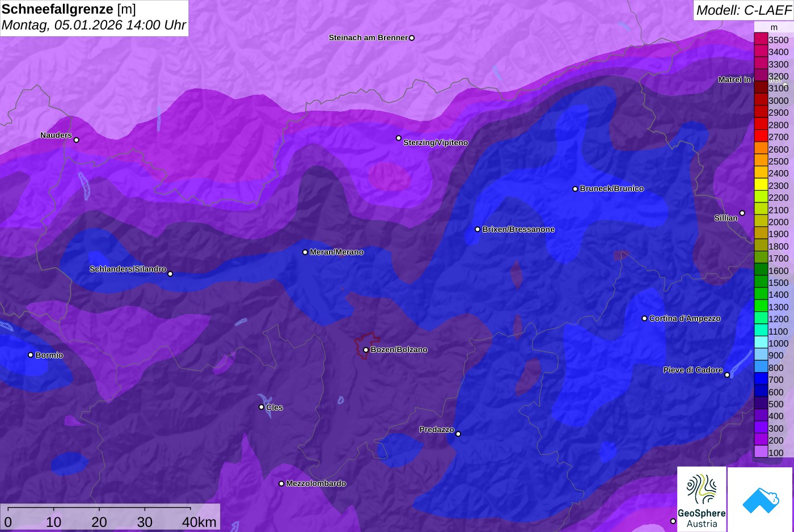Select the Steinach am Brenner marker dot
This screenshot has height=532, width=794.
pos(412,38)
